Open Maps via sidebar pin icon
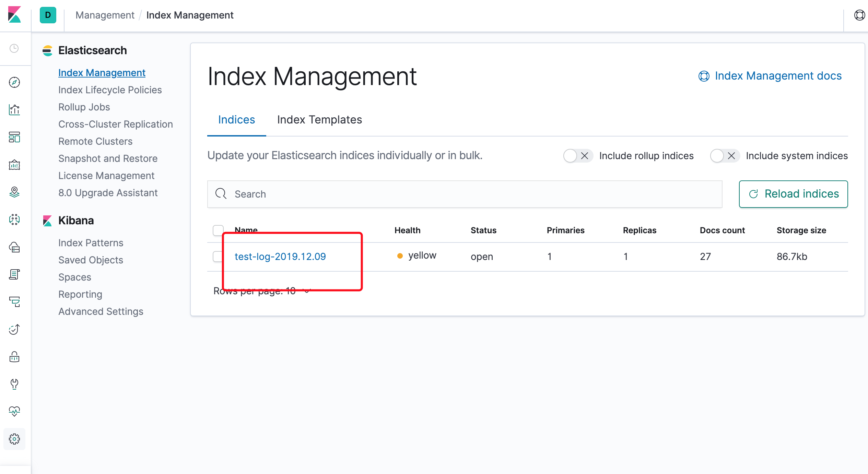This screenshot has width=868, height=474. pyautogui.click(x=14, y=192)
